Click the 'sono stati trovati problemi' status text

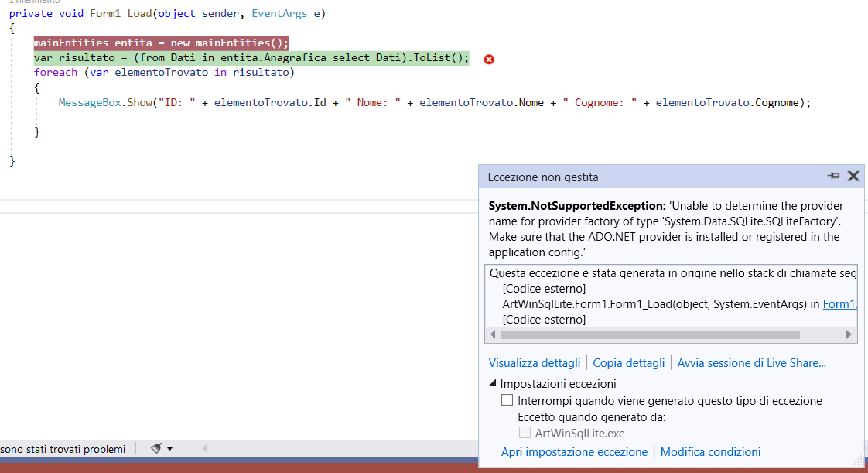[63, 449]
